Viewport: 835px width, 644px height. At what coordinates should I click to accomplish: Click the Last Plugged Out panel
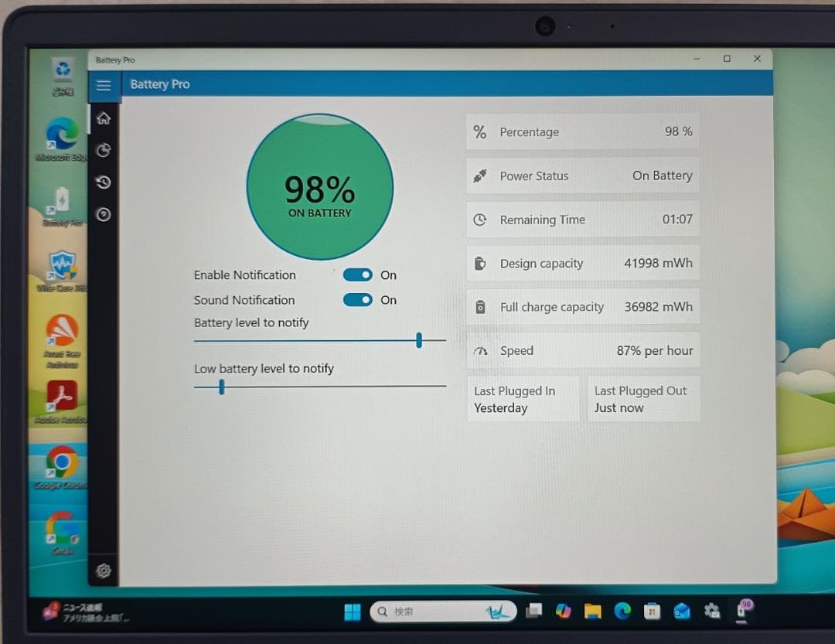tap(644, 399)
